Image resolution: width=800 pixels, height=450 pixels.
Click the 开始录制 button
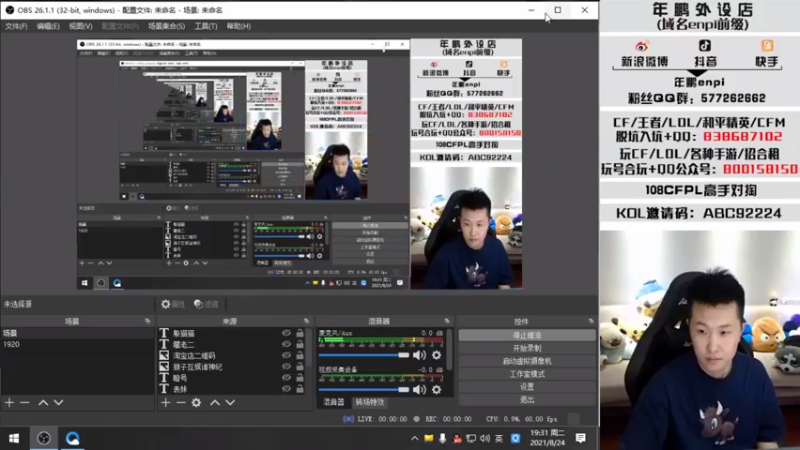(x=527, y=348)
